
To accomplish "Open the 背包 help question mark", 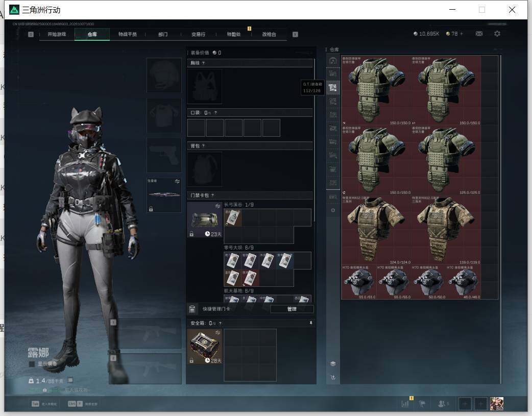I will 203,146.
